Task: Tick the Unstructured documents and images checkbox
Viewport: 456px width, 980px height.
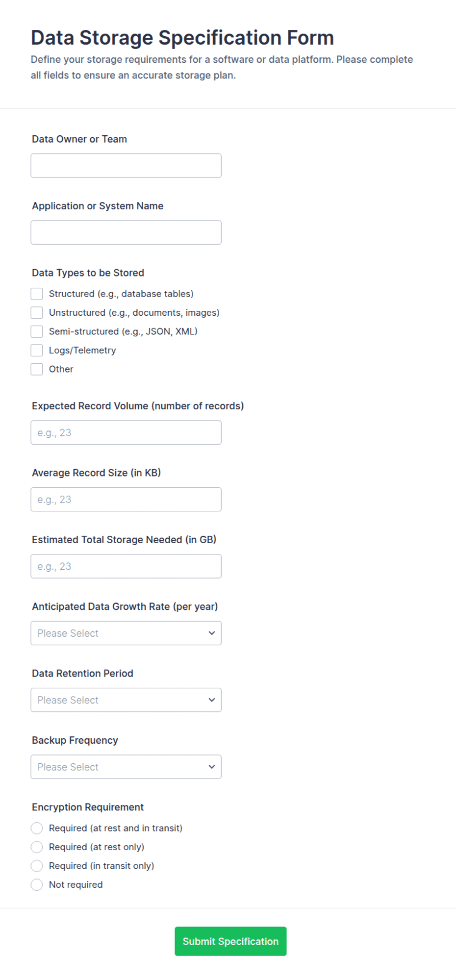Action: pyautogui.click(x=37, y=313)
